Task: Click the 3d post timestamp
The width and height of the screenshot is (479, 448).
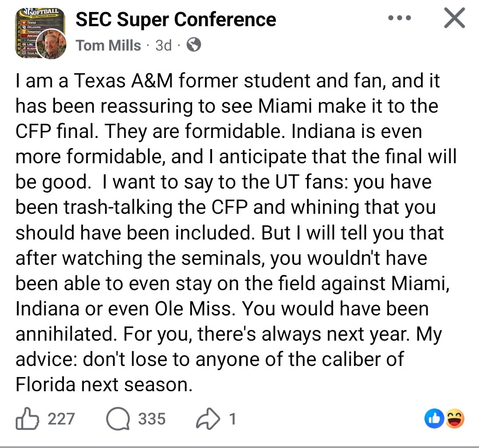Action: tap(163, 45)
